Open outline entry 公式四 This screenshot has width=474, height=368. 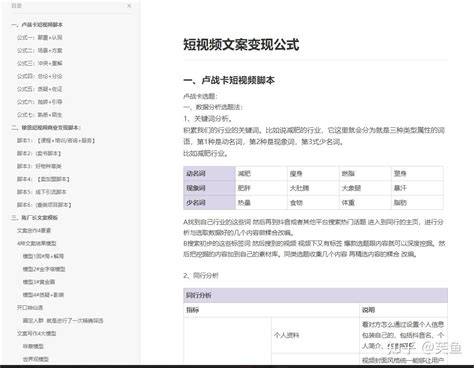(x=40, y=76)
